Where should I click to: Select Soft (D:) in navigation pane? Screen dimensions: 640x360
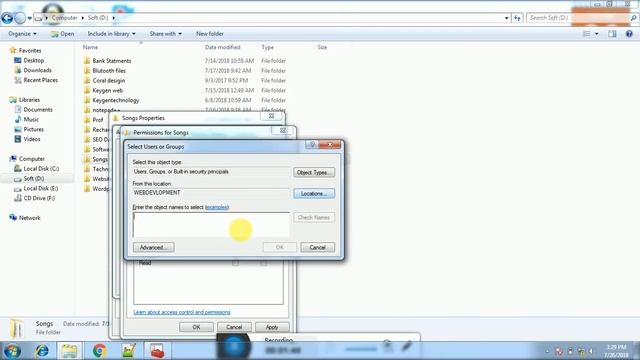[33, 178]
